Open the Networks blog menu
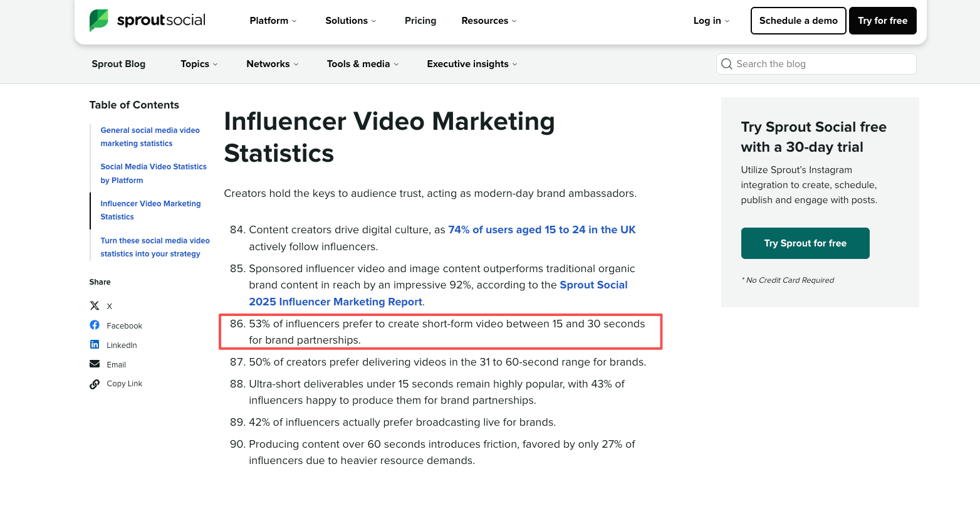Image resolution: width=980 pixels, height=506 pixels. [x=273, y=64]
